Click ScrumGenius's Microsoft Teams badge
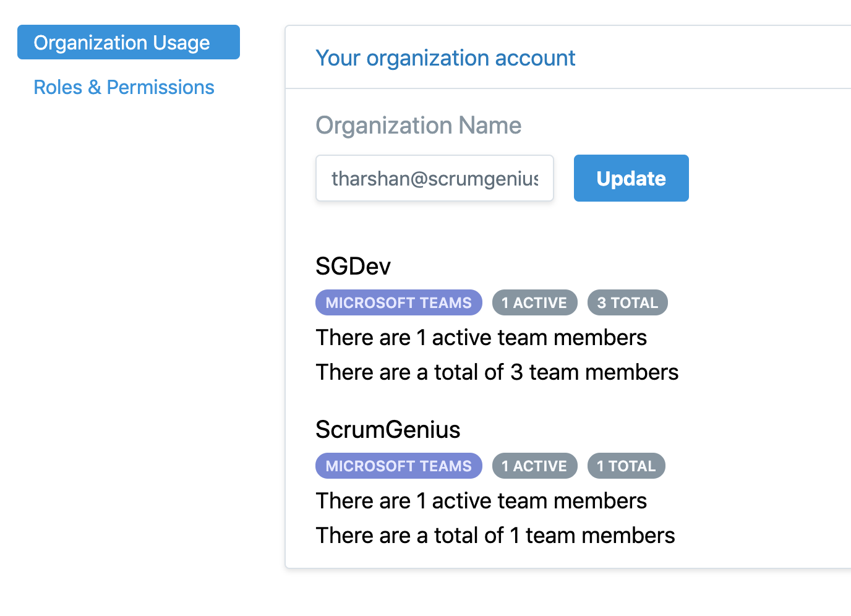 point(399,466)
